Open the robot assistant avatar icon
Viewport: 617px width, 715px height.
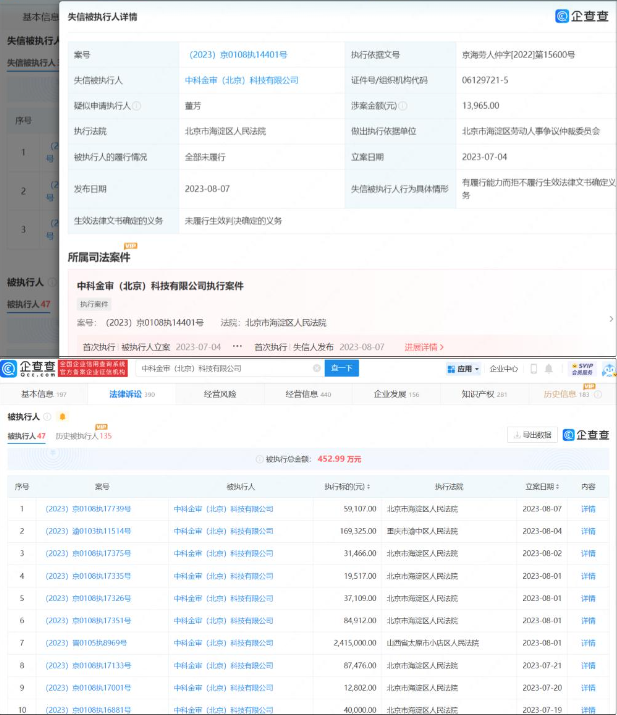[609, 369]
